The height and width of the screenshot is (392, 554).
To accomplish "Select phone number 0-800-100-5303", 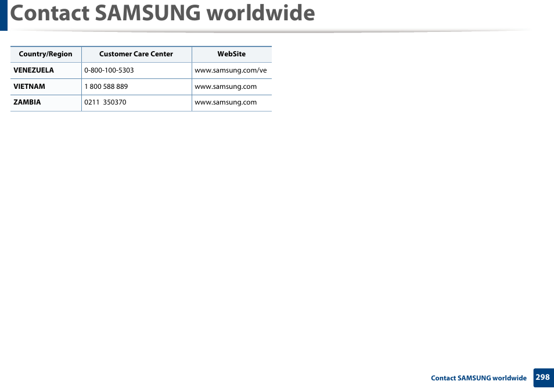I will click(x=109, y=70).
